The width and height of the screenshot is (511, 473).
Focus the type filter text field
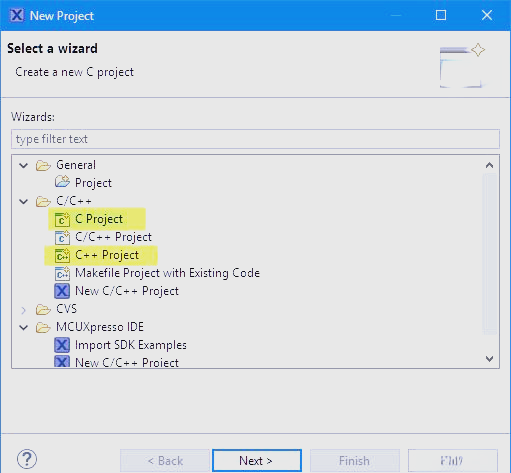point(255,139)
